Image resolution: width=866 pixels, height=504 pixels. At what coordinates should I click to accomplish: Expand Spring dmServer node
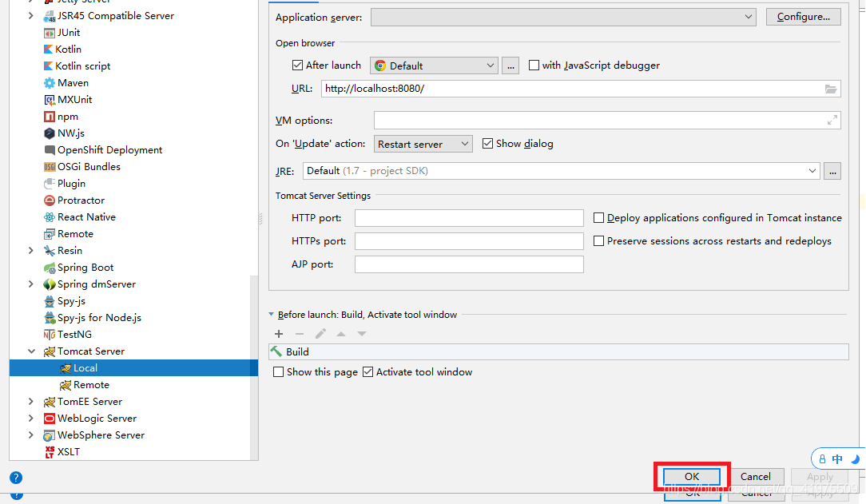31,284
